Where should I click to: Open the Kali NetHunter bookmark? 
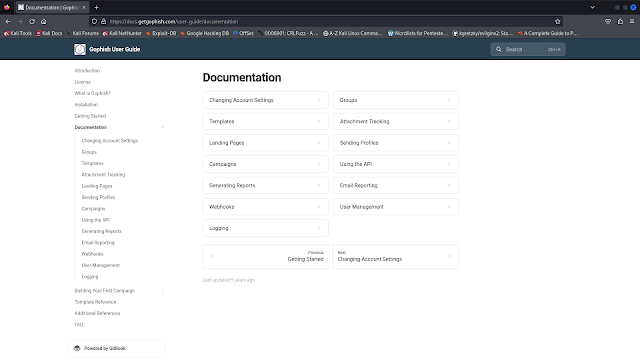[122, 33]
